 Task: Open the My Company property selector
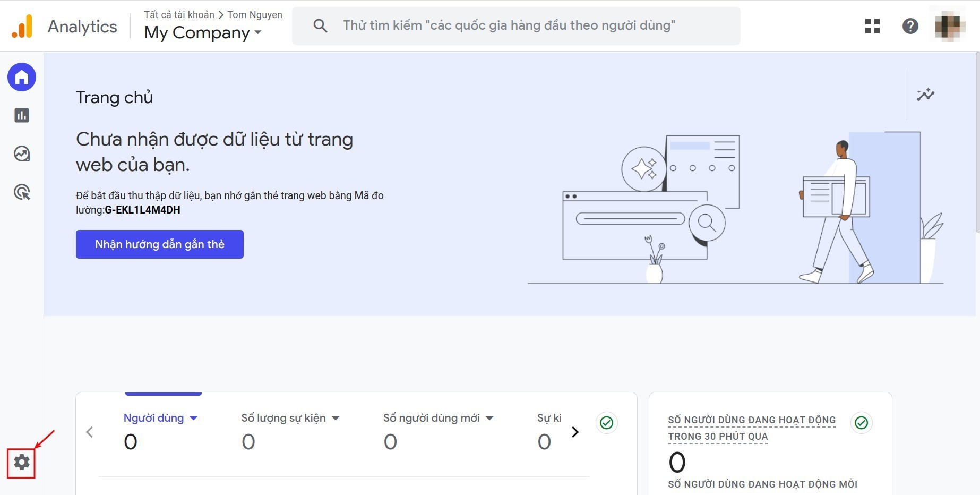coord(203,33)
